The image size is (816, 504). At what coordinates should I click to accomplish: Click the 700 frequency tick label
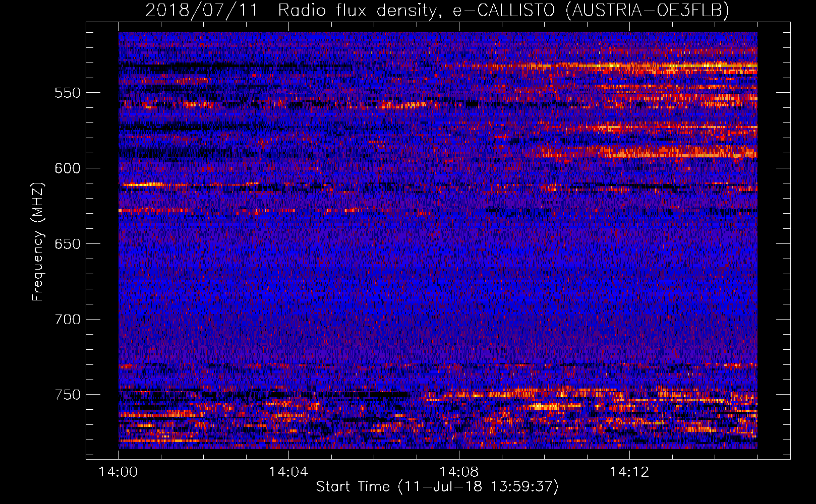68,320
